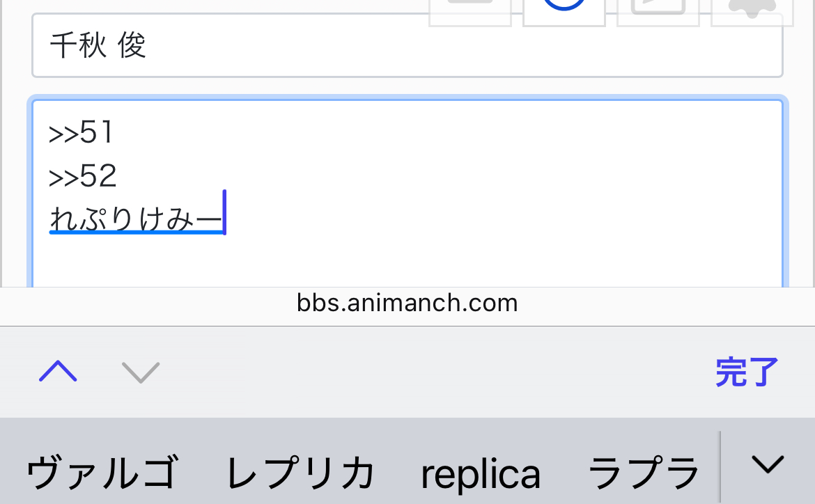Tap the underlined れぷりけみー composing text

pos(136,218)
